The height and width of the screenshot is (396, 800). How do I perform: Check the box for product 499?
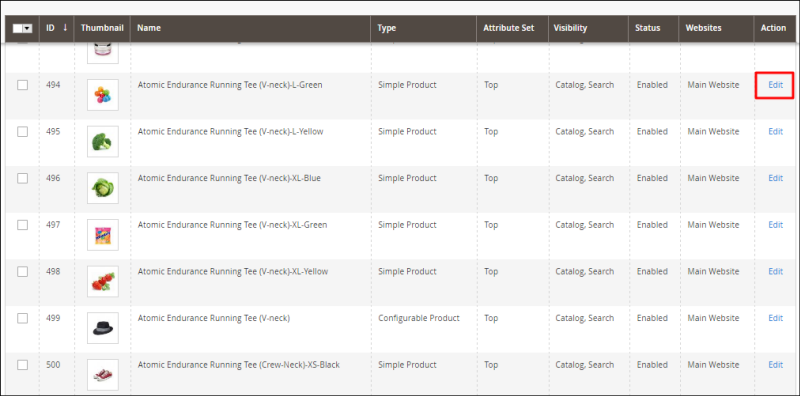(x=22, y=318)
